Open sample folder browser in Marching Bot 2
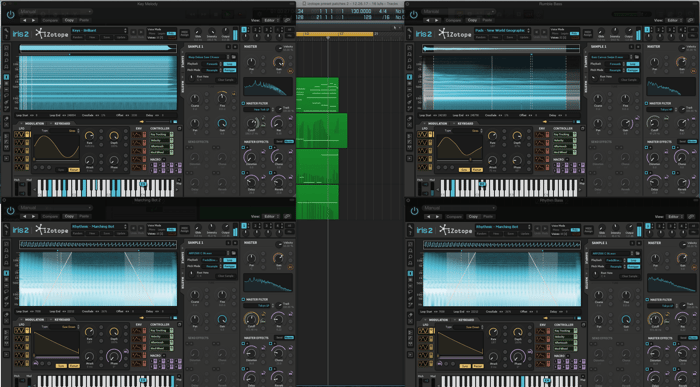Image resolution: width=700 pixels, height=387 pixels. (233, 253)
